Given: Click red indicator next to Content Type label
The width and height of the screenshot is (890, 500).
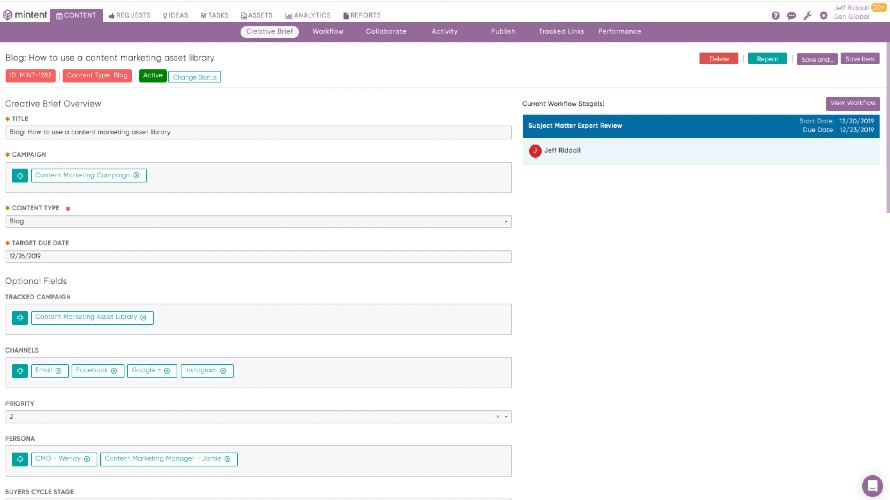Looking at the screenshot, I should (x=68, y=208).
